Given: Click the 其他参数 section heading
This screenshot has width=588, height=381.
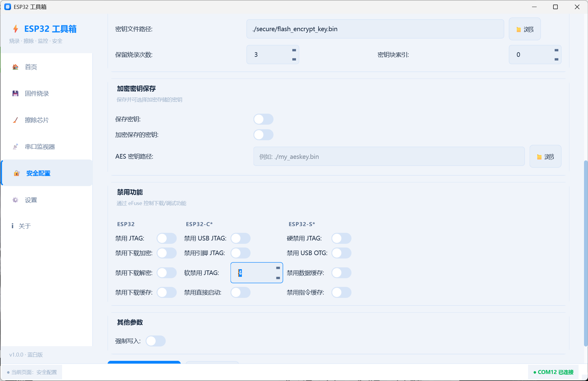Looking at the screenshot, I should click(x=130, y=322).
